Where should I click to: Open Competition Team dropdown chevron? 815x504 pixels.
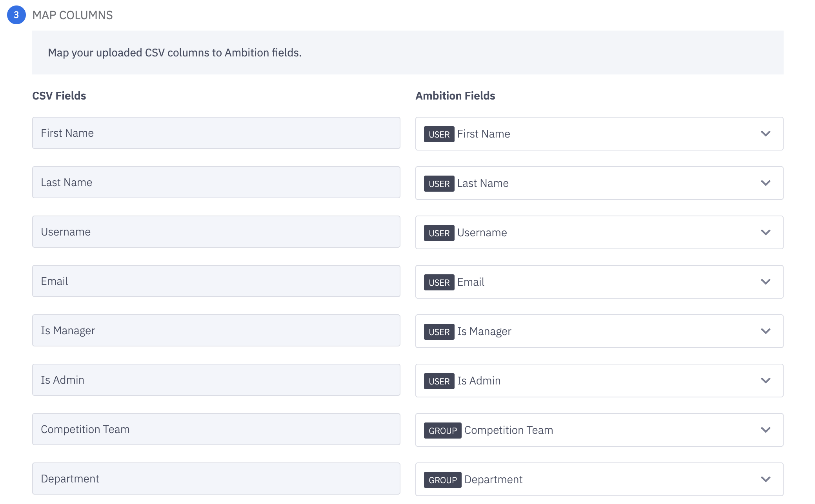point(765,430)
